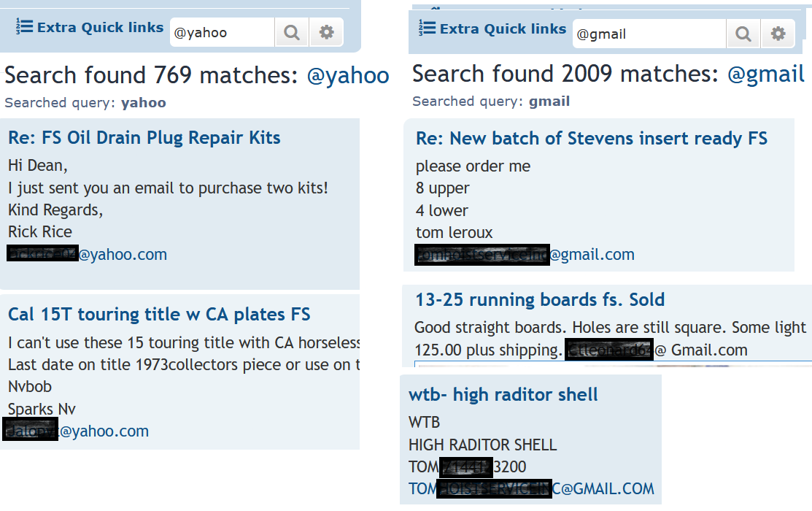Focus the search box containing @yahoo
The image size is (812, 511).
[222, 33]
